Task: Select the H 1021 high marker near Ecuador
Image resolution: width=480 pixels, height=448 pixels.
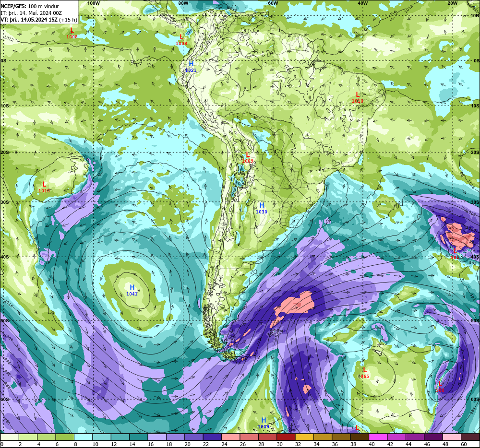Action: pyautogui.click(x=191, y=66)
